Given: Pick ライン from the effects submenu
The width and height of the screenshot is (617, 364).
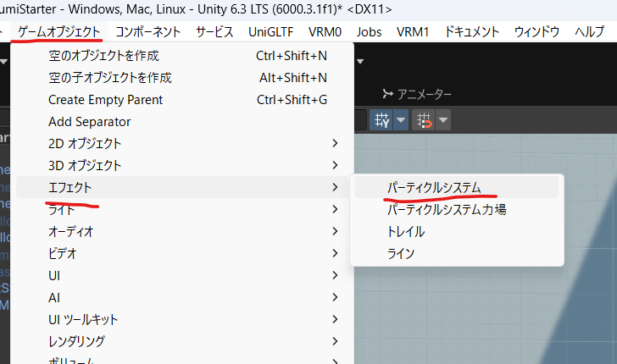Looking at the screenshot, I should (401, 253).
